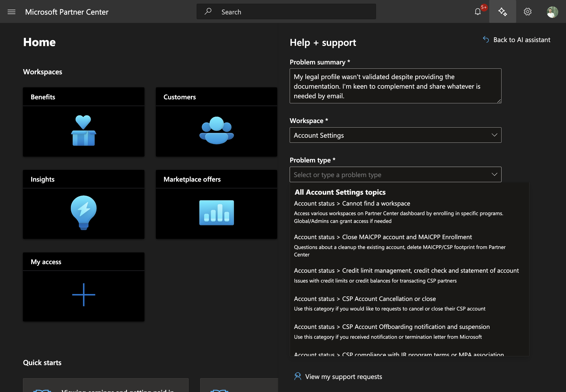Open the user profile avatar
The height and width of the screenshot is (392, 566).
[552, 12]
